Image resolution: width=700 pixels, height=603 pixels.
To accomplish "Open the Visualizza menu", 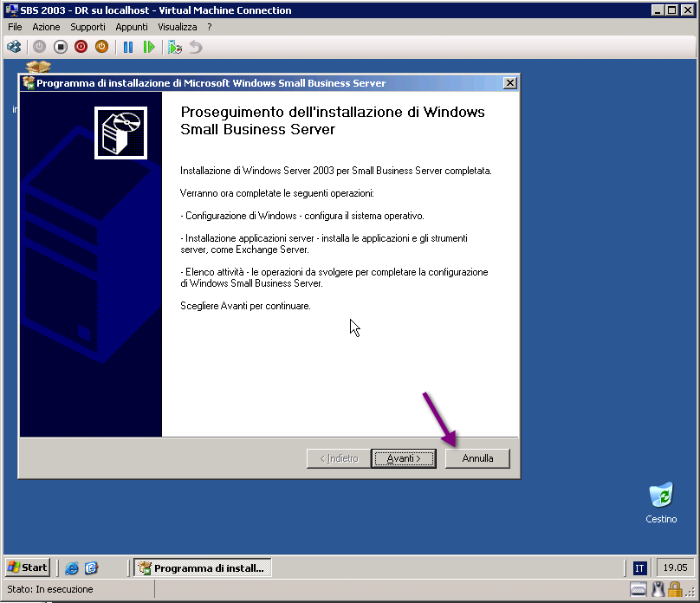I will point(178,27).
